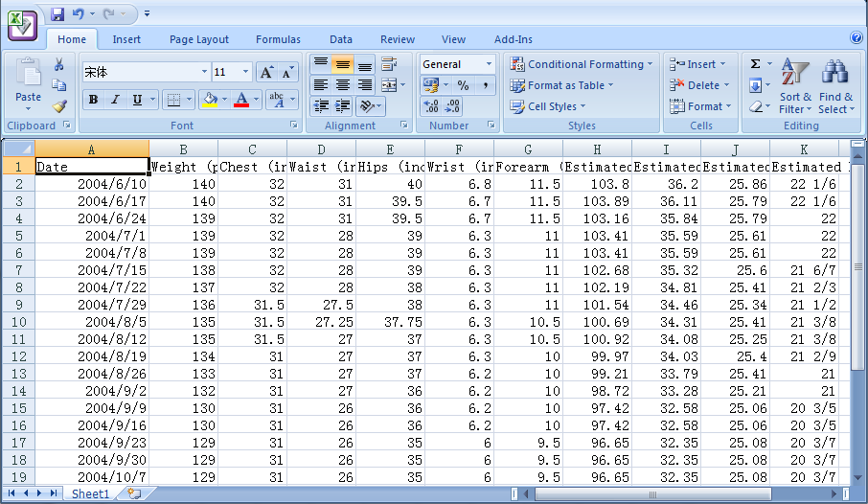Expand the General number format list
This screenshot has height=504, width=868.
pos(489,64)
